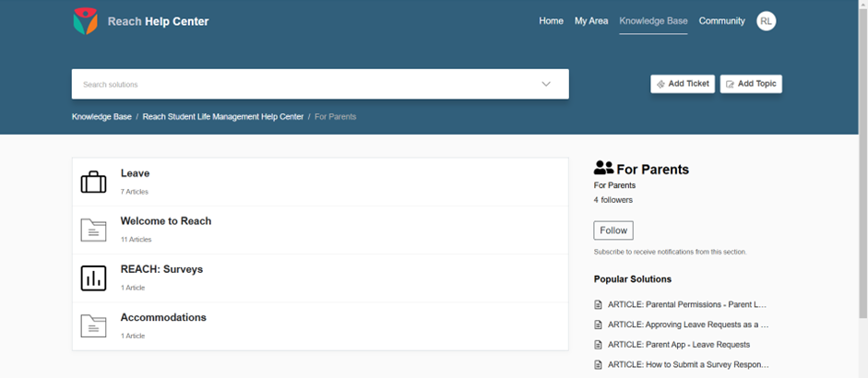Open the RL user avatar menu
Screen dimensions: 868x378
(x=767, y=21)
